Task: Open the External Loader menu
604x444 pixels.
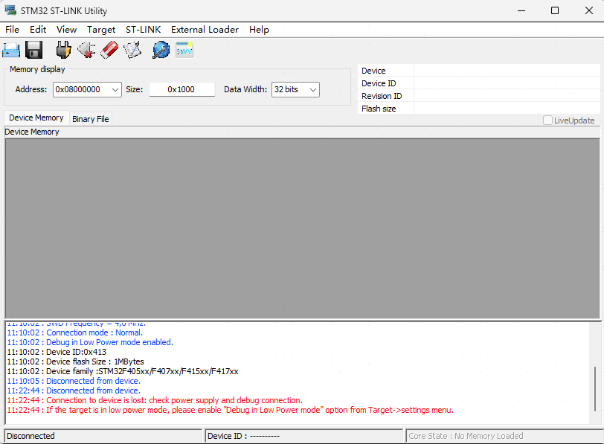Action: click(205, 30)
